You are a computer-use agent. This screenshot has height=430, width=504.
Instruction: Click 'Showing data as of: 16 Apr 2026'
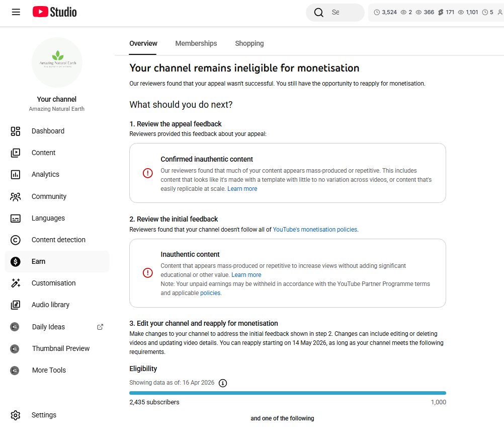coord(172,383)
